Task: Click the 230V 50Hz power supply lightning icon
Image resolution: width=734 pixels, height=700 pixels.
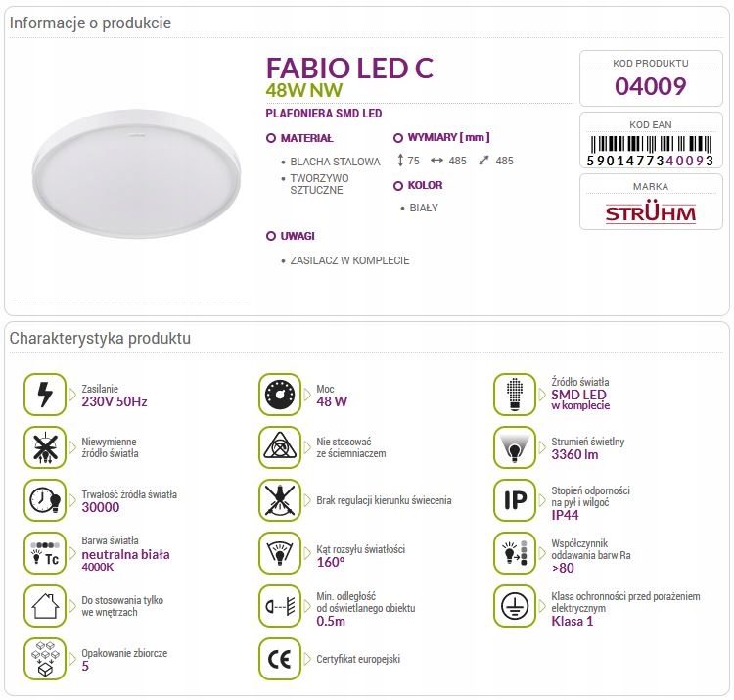Action: 44,394
